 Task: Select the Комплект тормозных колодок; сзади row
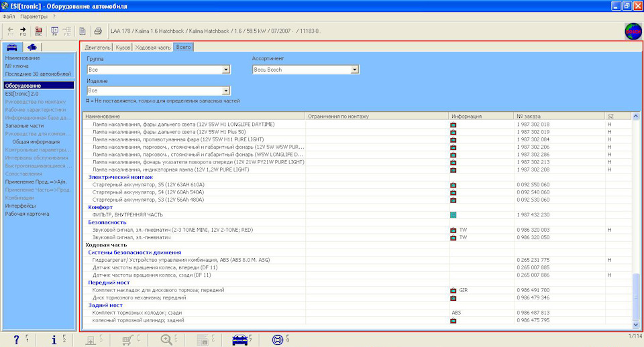358,313
